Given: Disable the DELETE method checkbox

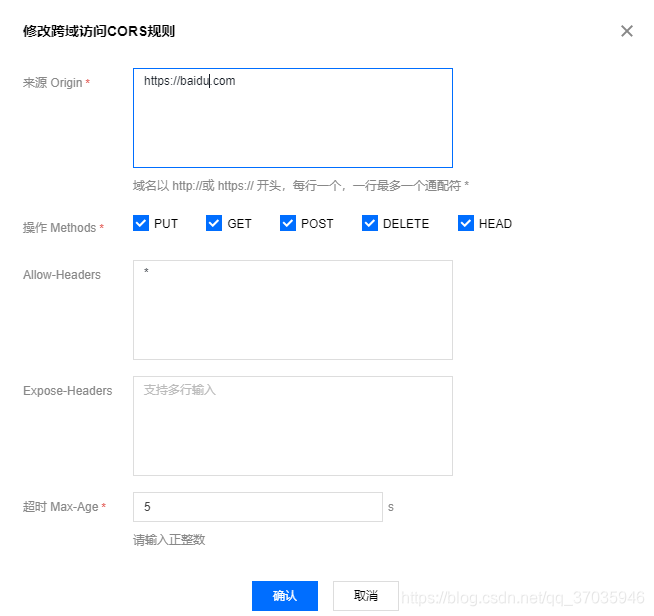Looking at the screenshot, I should [370, 223].
